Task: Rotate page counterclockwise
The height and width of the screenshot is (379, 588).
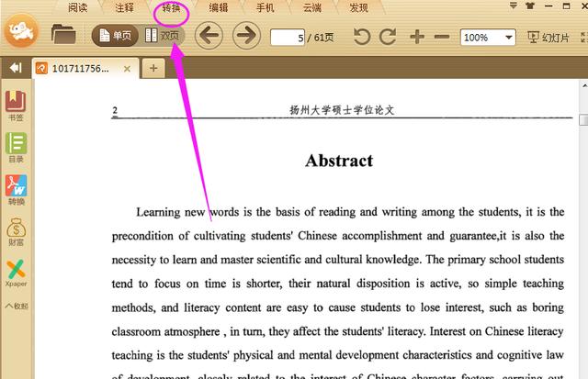Action: [x=362, y=37]
